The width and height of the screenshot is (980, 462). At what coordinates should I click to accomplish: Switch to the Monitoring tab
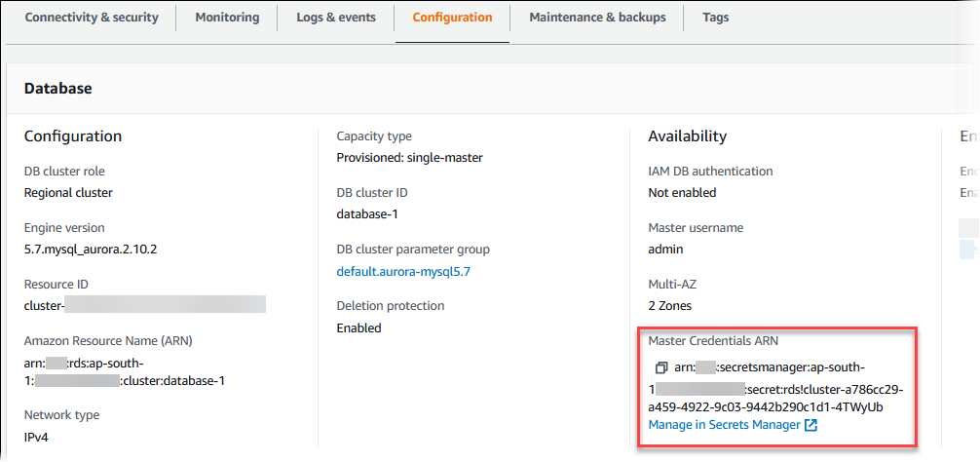[227, 18]
